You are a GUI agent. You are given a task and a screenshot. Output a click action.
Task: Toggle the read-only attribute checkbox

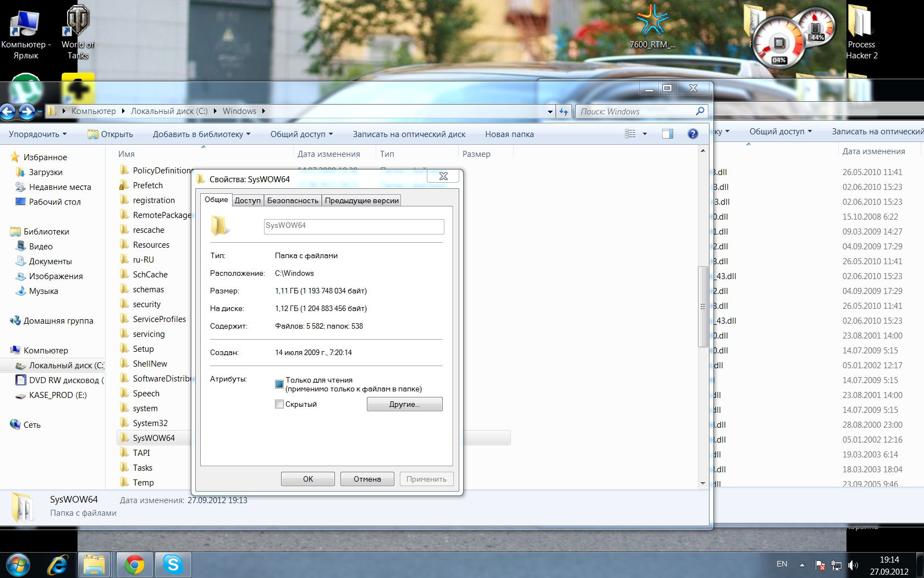click(x=279, y=384)
